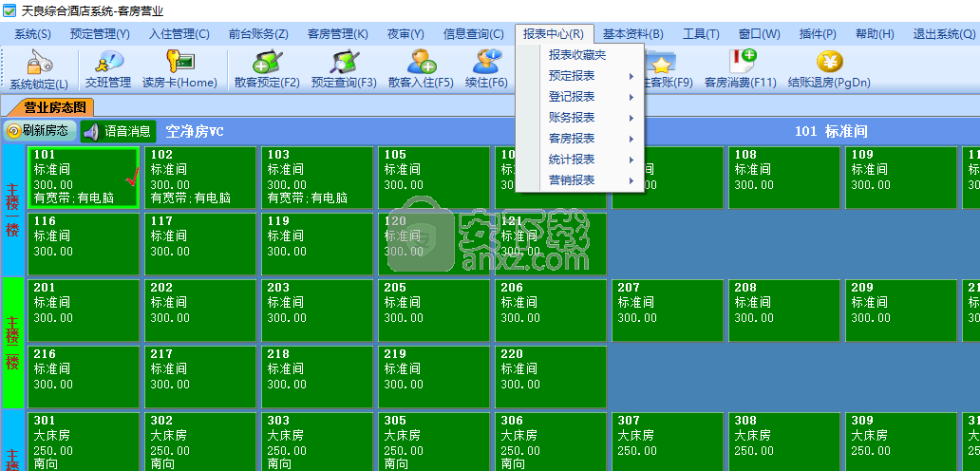Screen dimensions: 980x471
Task: Click the 系统锁定(L) lock icon
Action: (39, 62)
